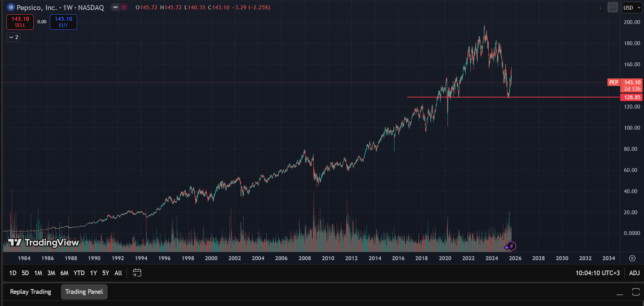Select the 6M time range

(x=64, y=273)
